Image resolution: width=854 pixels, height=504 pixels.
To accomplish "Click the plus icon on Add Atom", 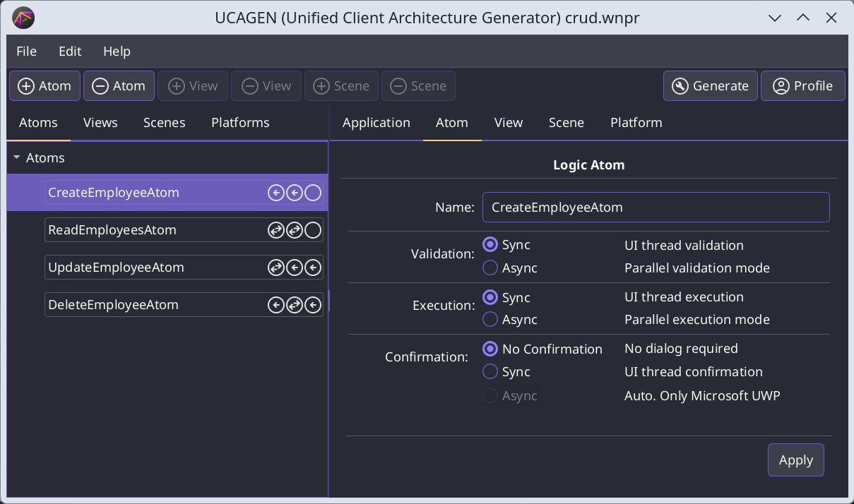I will (25, 86).
